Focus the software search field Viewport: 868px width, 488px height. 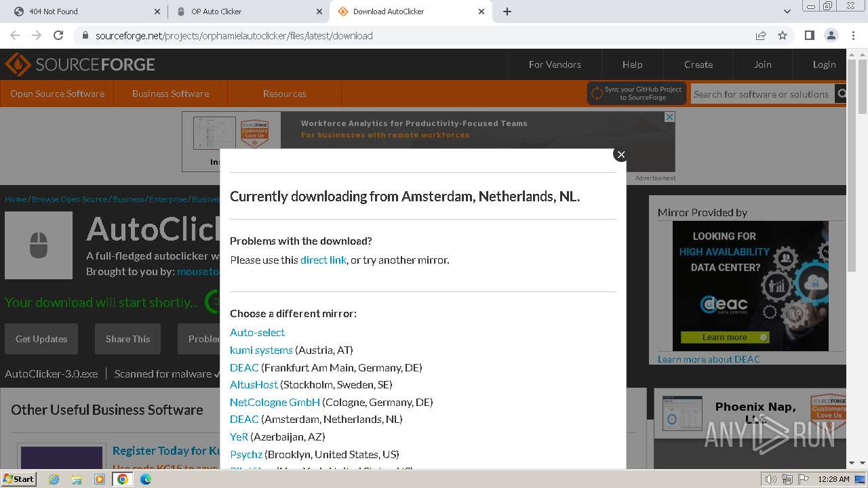pos(762,94)
